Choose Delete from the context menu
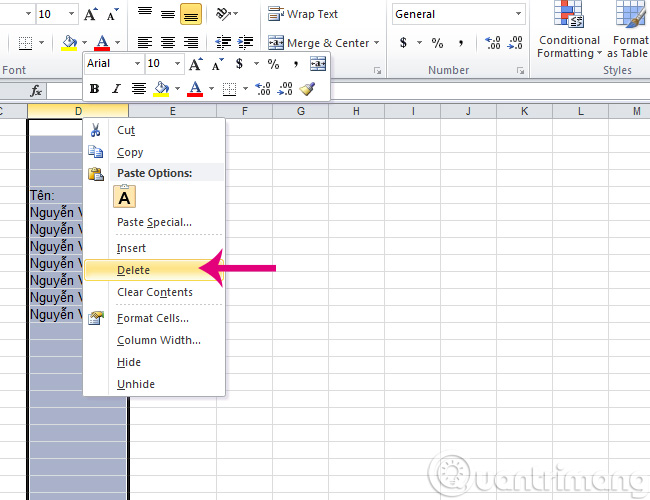The width and height of the screenshot is (650, 500). 154,270
